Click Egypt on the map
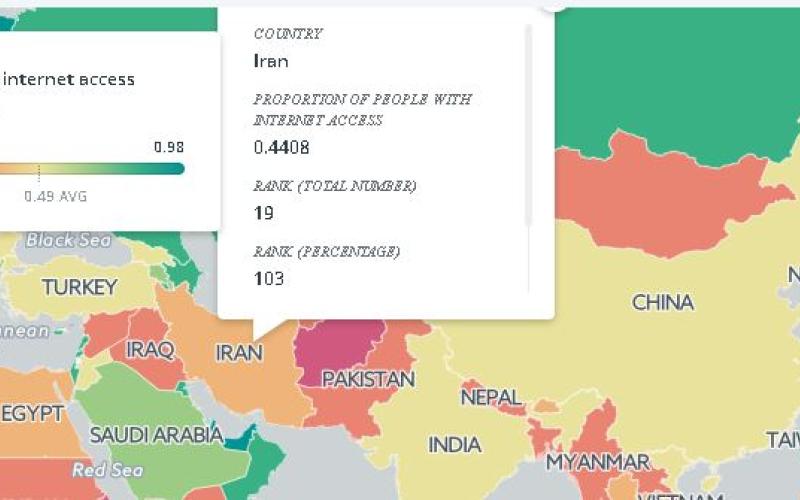The height and width of the screenshot is (500, 800). [32, 414]
